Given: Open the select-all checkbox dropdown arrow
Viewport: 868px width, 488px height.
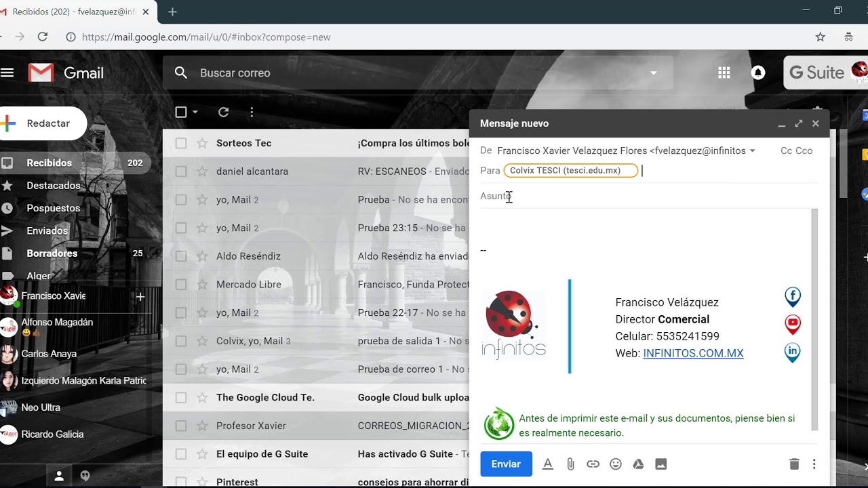Looking at the screenshot, I should click(195, 112).
